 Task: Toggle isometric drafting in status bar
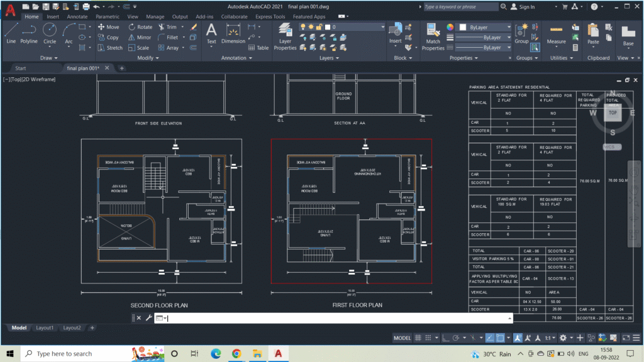click(473, 337)
